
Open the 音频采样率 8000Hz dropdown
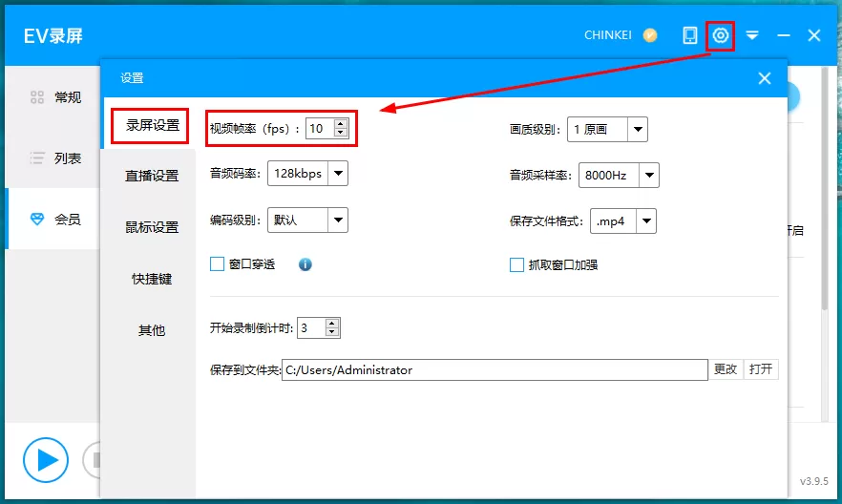pyautogui.click(x=619, y=175)
